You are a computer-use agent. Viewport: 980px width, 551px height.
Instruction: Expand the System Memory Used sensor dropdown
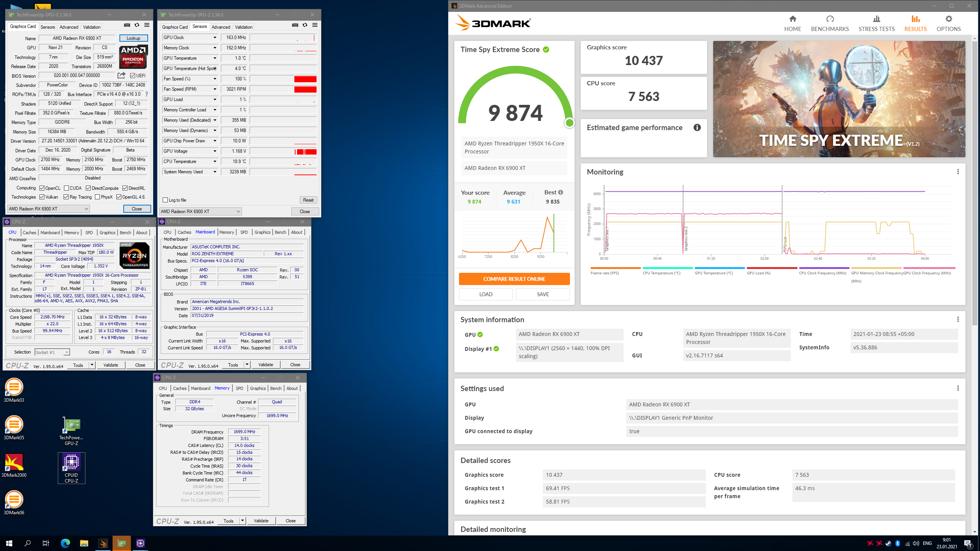[215, 172]
